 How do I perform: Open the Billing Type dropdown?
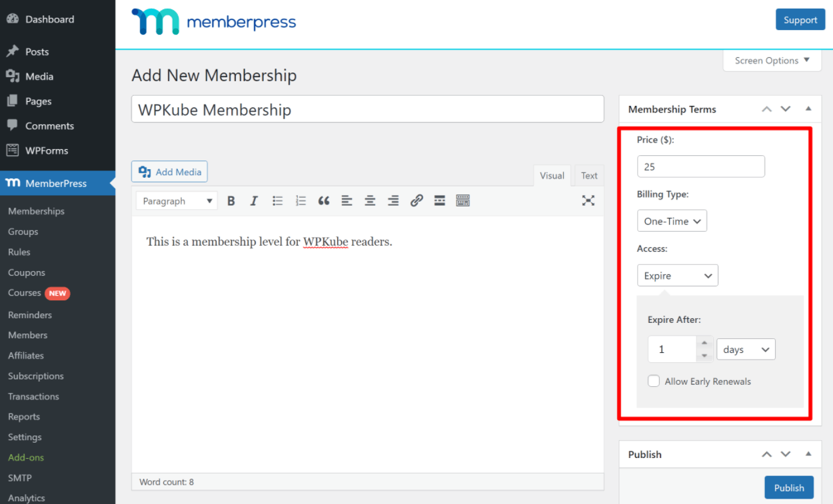(x=672, y=221)
